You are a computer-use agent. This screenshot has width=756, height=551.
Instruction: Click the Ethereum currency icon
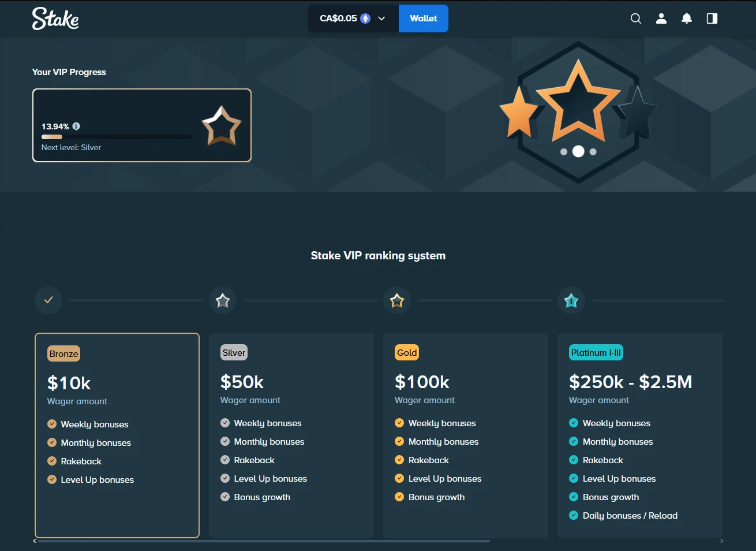pos(365,18)
